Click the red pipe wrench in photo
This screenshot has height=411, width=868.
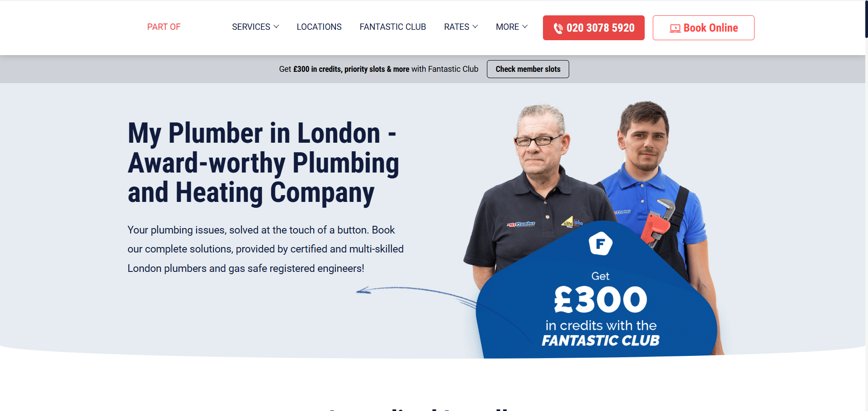657,224
